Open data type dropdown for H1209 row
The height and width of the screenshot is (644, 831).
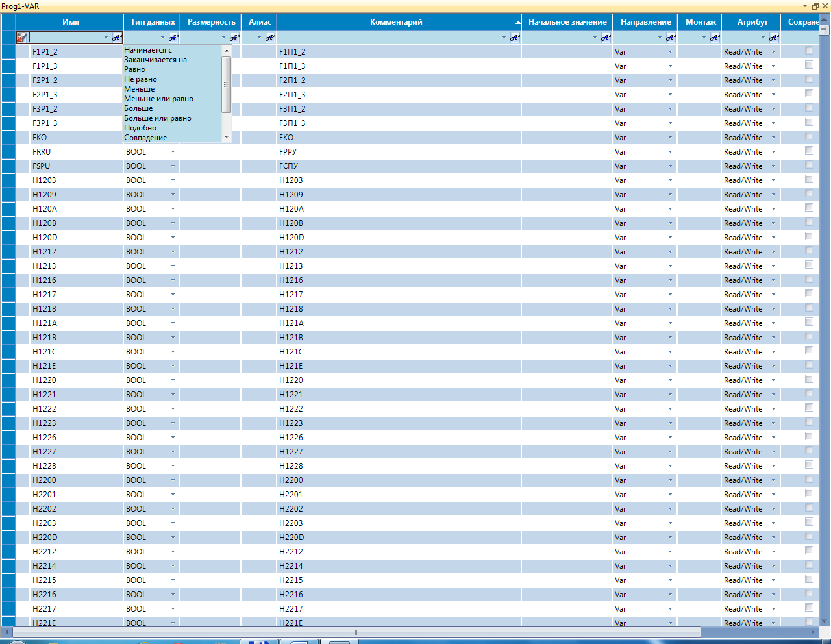click(x=173, y=195)
